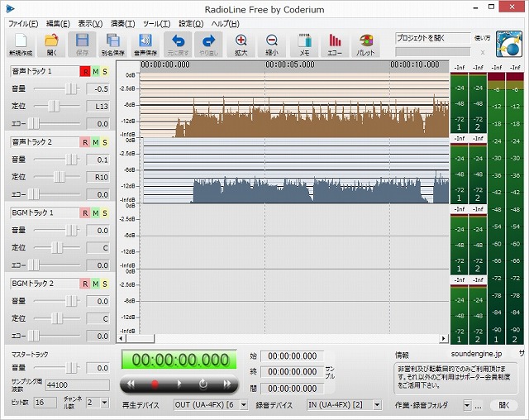Open the ファイル(F) menu

point(23,24)
